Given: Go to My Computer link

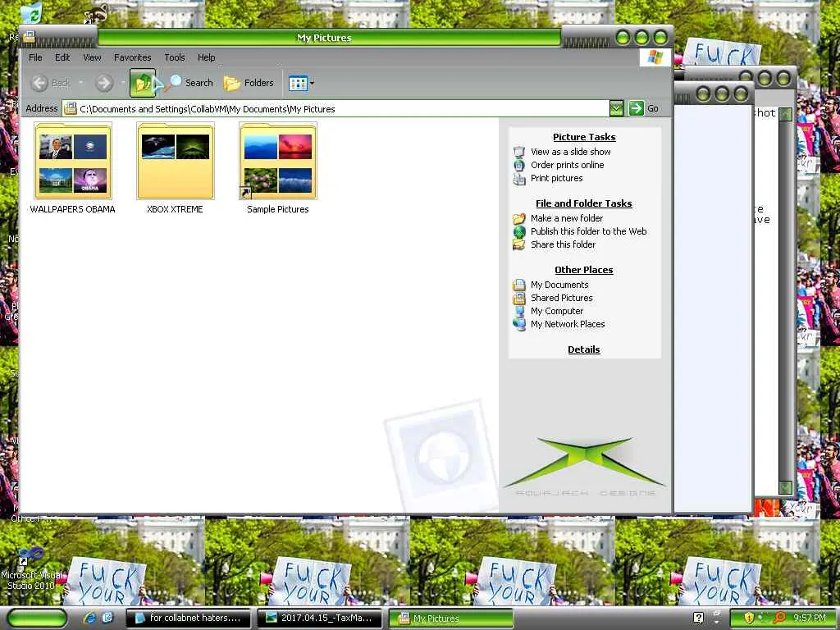Looking at the screenshot, I should pyautogui.click(x=557, y=311).
